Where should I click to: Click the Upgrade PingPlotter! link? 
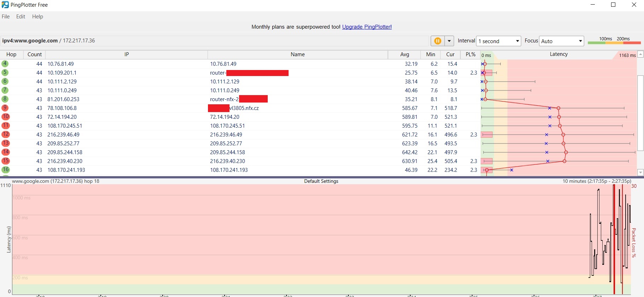[x=367, y=27]
